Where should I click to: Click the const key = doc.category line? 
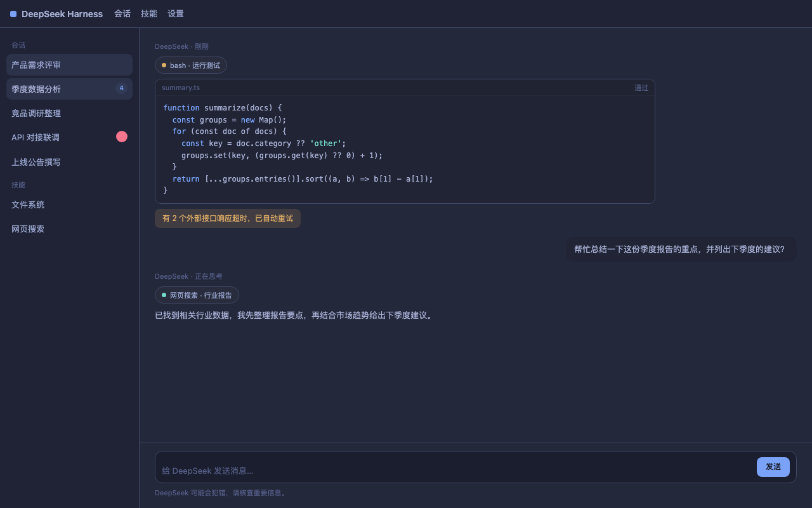click(x=264, y=144)
